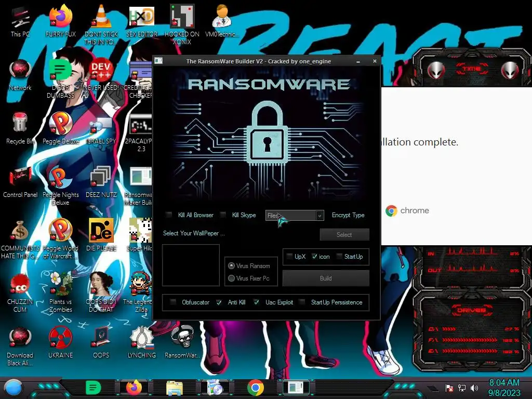Open the green chat icon labeled D FOR DUMBASS
This screenshot has width=532, height=399.
(60, 70)
